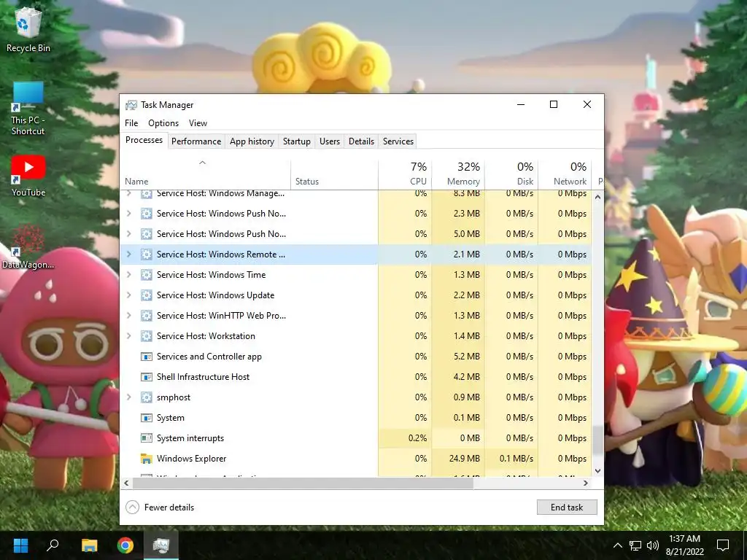The image size is (747, 560).
Task: Open the View menu
Action: (x=198, y=122)
